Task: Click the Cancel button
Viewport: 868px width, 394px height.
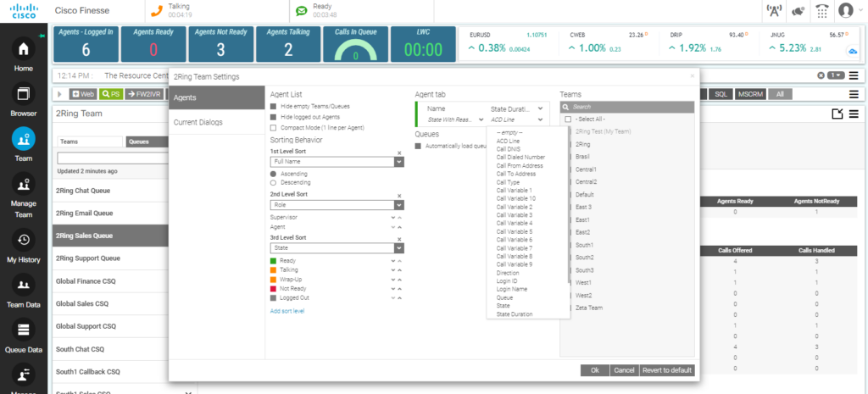Action: point(625,371)
